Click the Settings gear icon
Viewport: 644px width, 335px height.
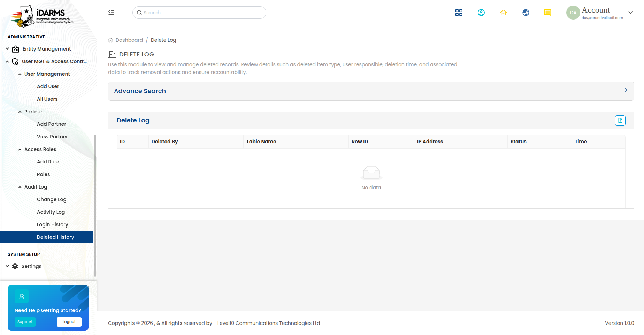click(15, 266)
